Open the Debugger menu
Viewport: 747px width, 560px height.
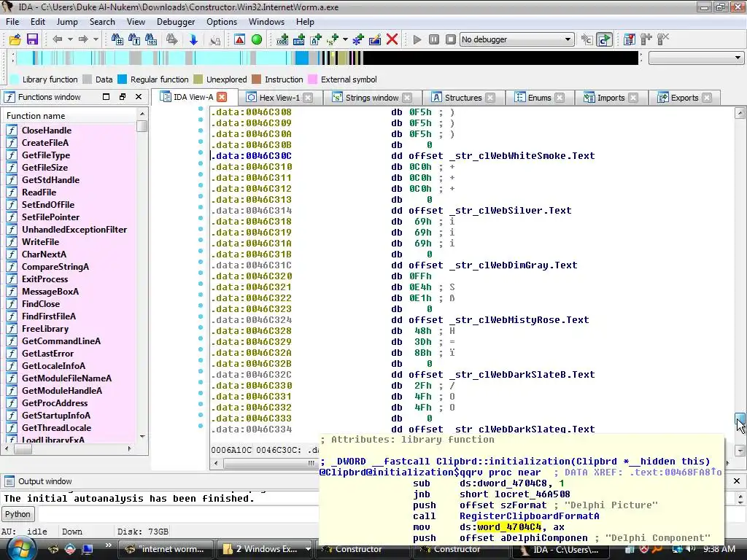click(176, 22)
